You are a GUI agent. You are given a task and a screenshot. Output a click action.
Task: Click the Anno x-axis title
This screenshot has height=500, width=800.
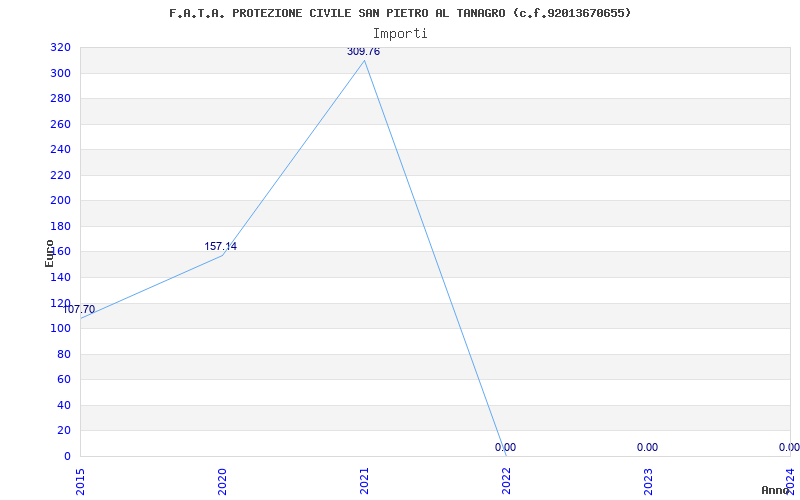click(775, 490)
